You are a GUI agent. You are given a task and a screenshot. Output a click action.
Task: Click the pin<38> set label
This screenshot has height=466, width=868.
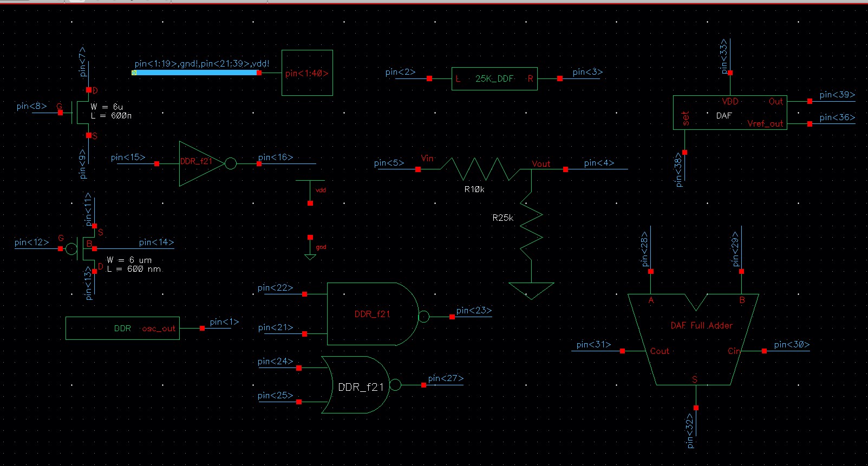point(678,170)
